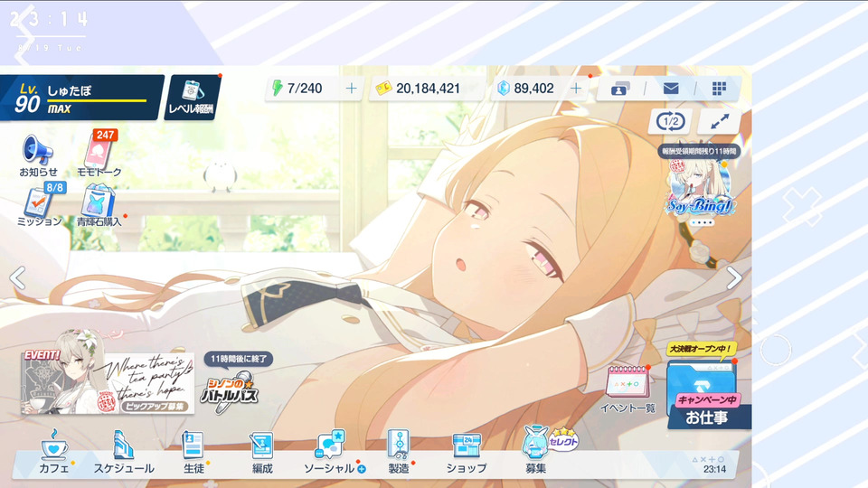868x488 pixels.
Task: Open スケジュール in the bottom menu
Action: (x=124, y=452)
